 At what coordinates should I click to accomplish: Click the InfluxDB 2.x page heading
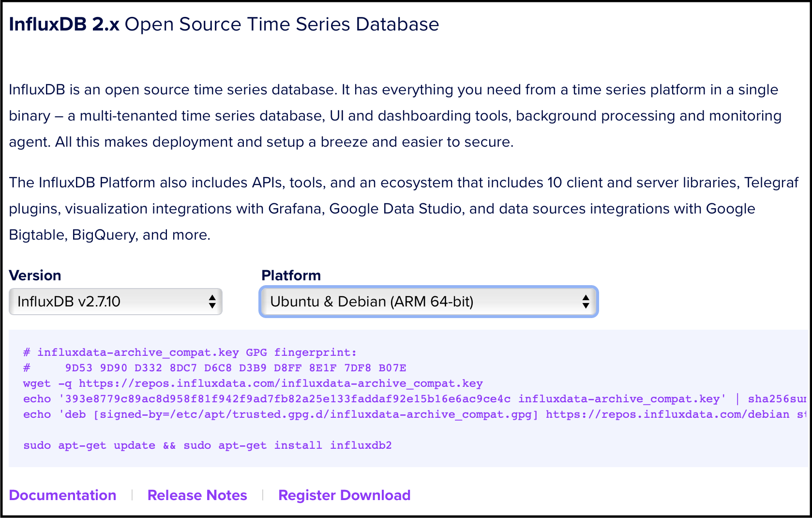[x=224, y=24]
